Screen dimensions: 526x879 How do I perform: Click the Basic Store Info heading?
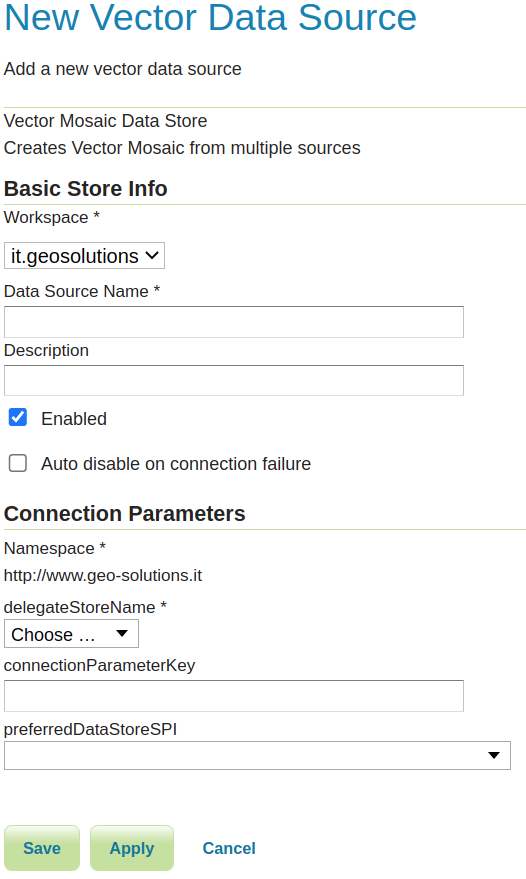(x=86, y=189)
